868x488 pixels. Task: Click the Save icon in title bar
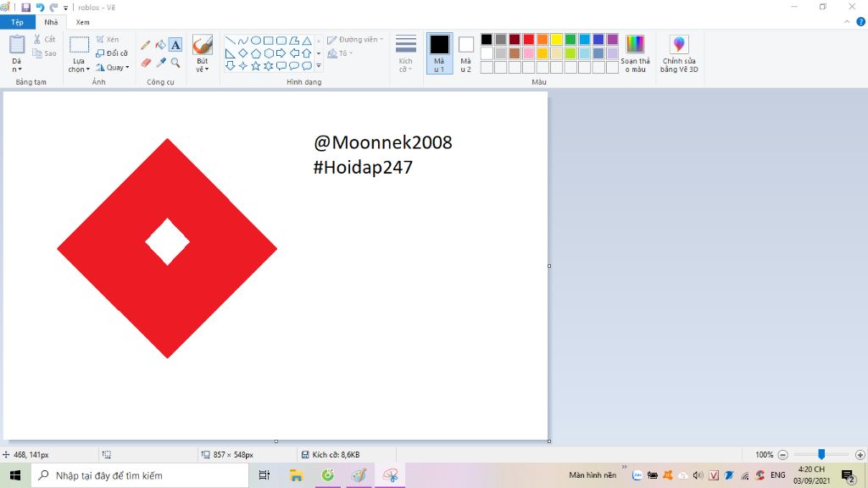click(25, 7)
